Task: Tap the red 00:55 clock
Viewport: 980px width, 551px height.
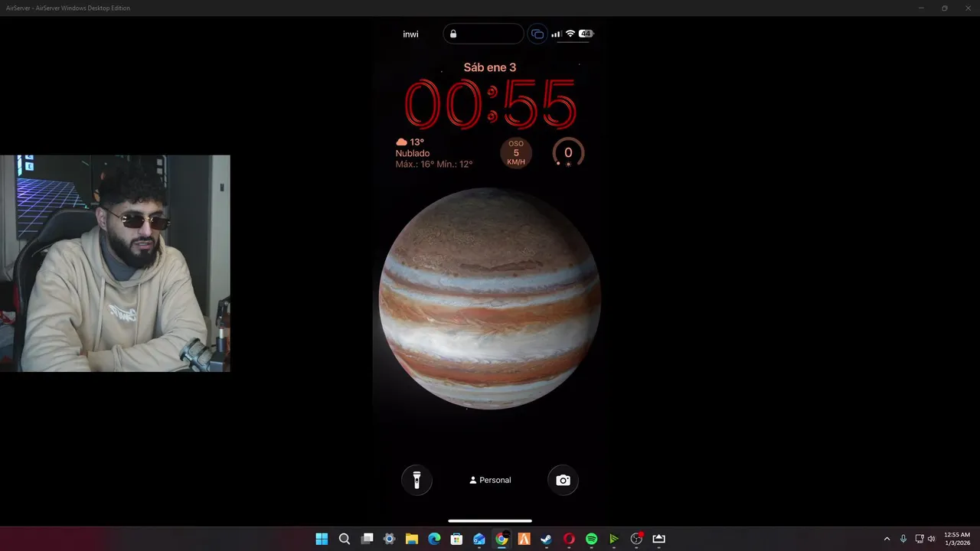Action: [x=490, y=104]
